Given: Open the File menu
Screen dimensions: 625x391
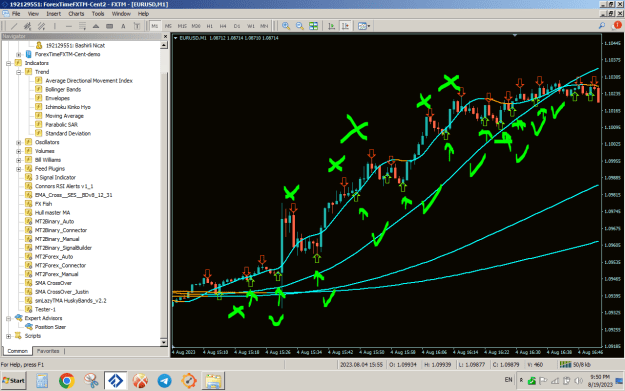Looking at the screenshot, I should point(16,14).
